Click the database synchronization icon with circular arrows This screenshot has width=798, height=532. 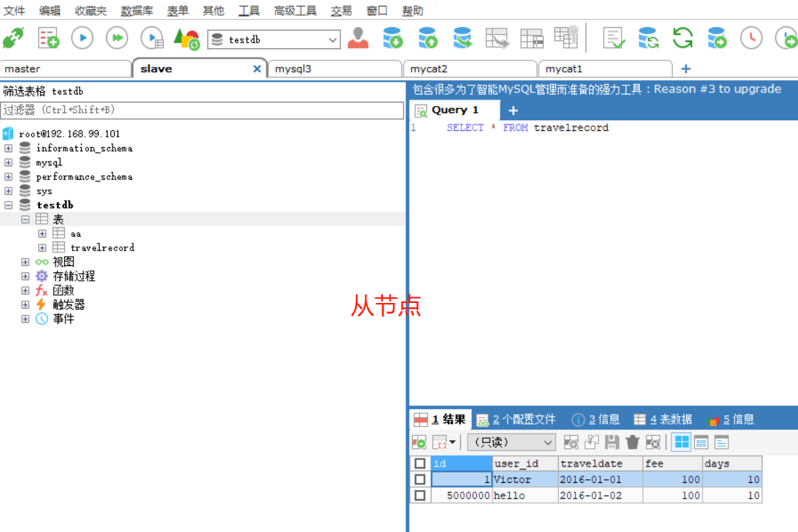pos(649,38)
